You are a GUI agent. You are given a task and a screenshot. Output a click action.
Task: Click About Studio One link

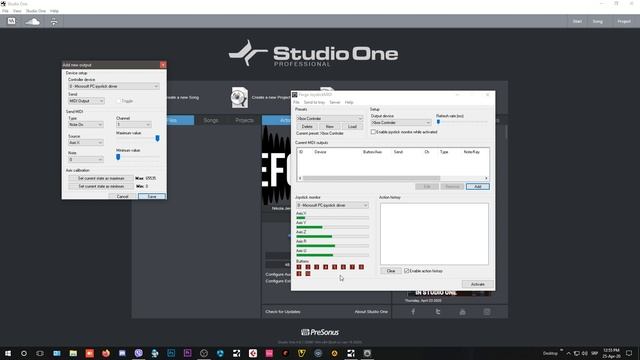pyautogui.click(x=371, y=312)
